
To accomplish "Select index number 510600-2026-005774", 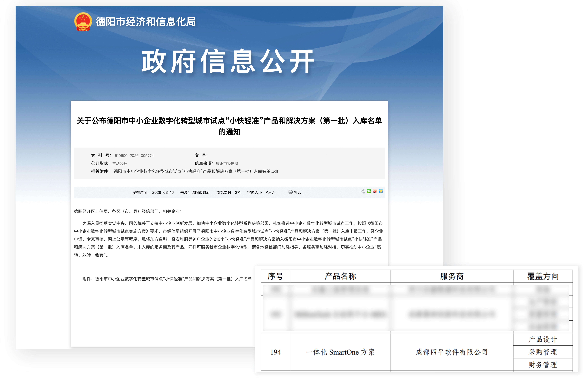I will click(134, 156).
